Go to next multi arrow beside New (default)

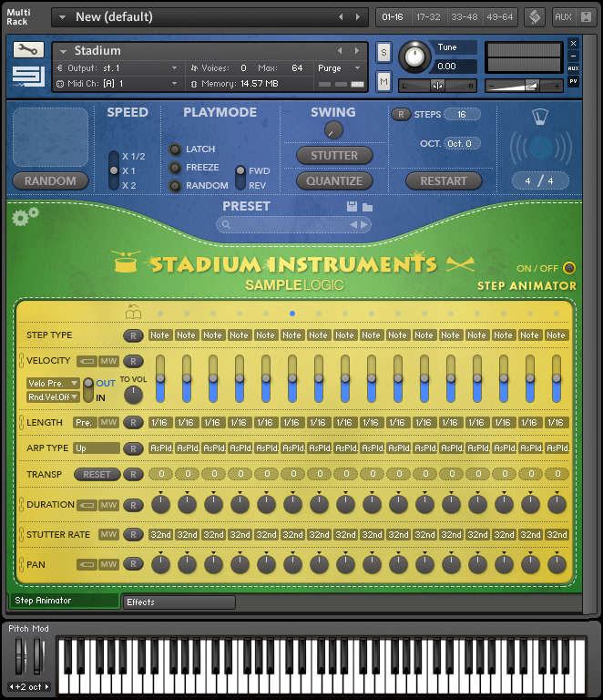click(x=358, y=17)
